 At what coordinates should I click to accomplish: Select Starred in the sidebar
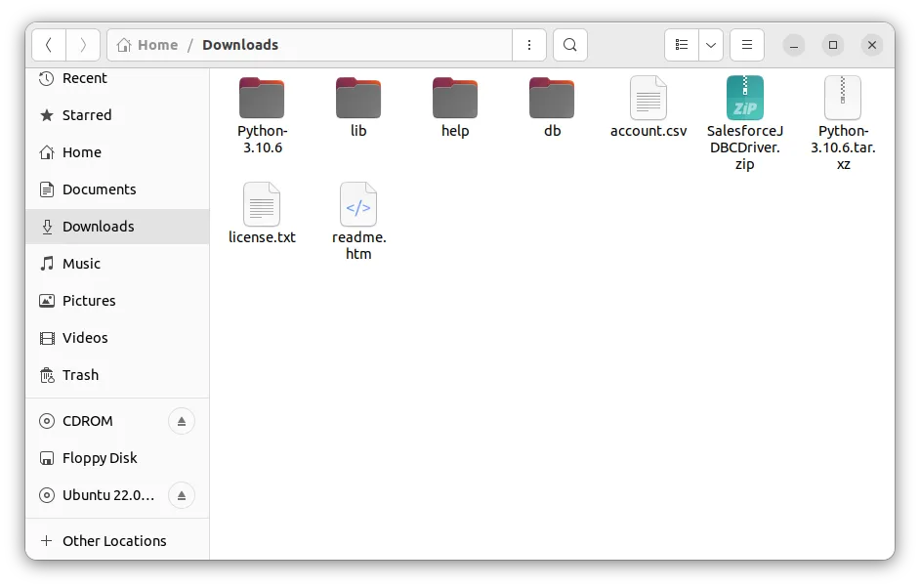pyautogui.click(x=85, y=114)
